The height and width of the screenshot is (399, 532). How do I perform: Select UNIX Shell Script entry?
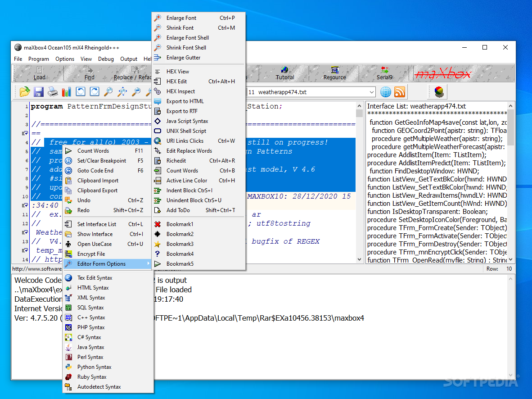click(x=198, y=131)
